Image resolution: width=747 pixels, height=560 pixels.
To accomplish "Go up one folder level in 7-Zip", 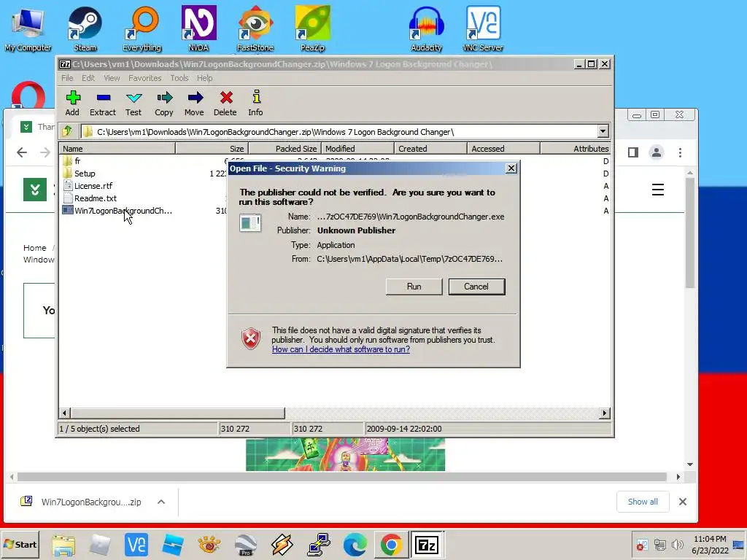I will click(67, 131).
